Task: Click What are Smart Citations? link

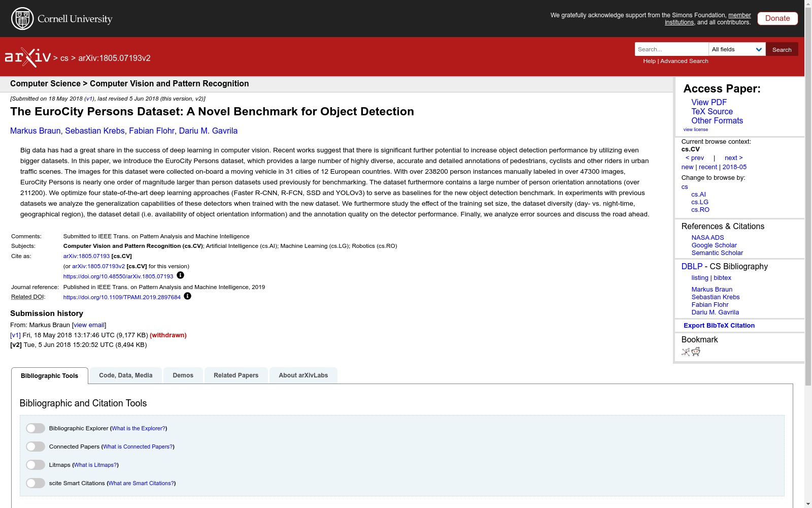Action: pos(141,483)
